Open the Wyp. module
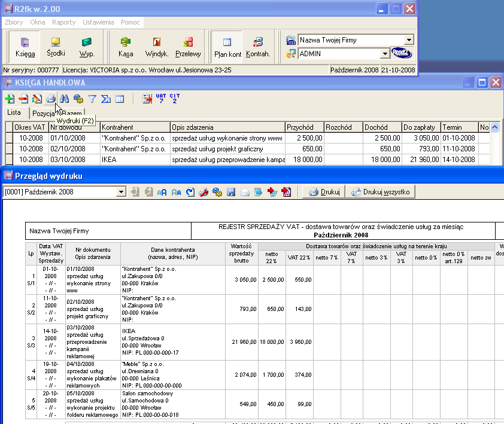504x424 pixels. point(87,47)
